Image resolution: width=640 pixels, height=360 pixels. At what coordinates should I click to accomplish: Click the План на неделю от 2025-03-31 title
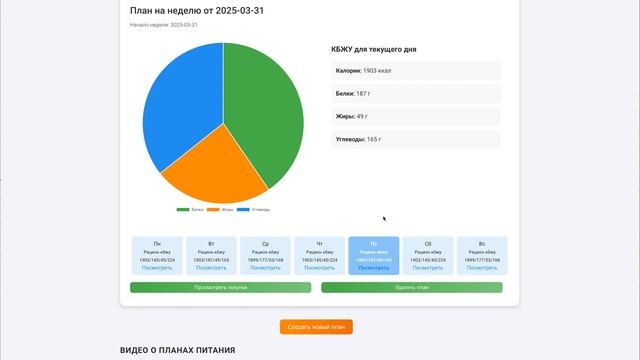(197, 11)
